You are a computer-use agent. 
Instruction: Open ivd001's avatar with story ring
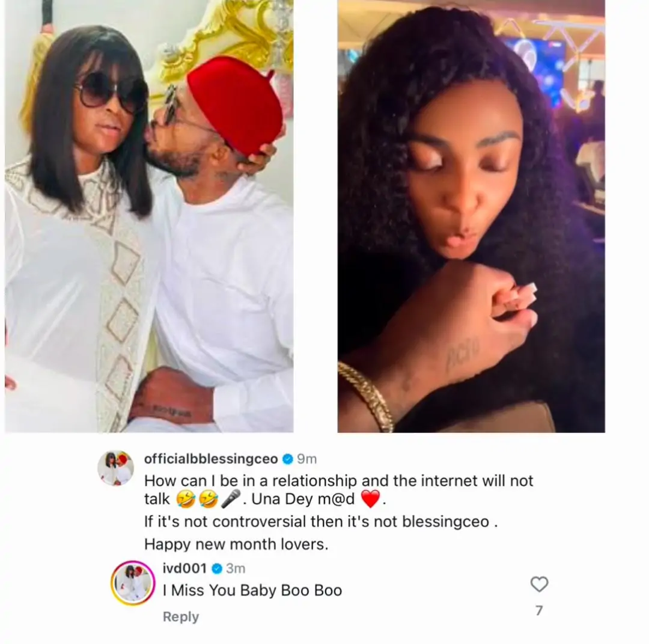click(x=132, y=583)
